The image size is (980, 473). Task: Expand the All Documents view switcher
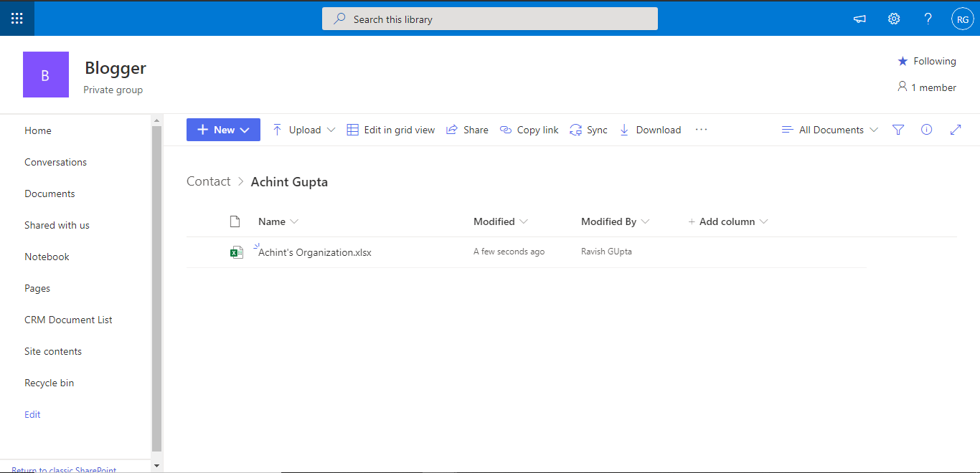(830, 130)
